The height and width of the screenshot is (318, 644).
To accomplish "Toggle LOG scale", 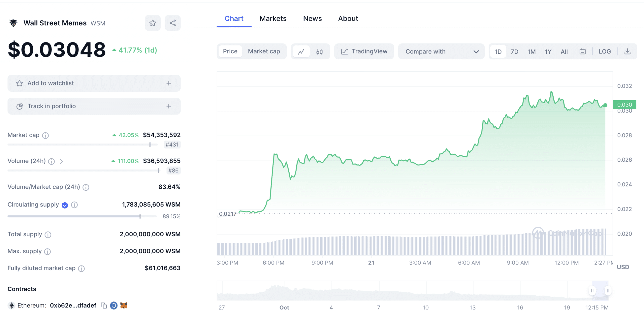I will coord(605,51).
